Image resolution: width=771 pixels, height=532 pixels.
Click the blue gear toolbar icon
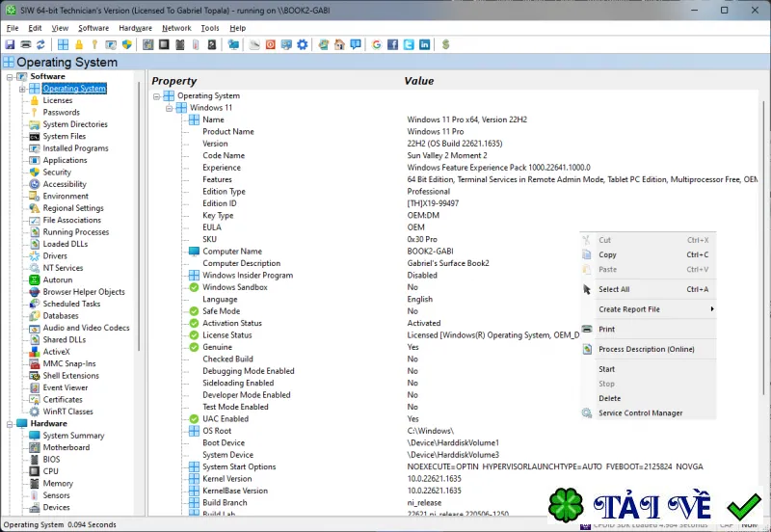click(303, 44)
